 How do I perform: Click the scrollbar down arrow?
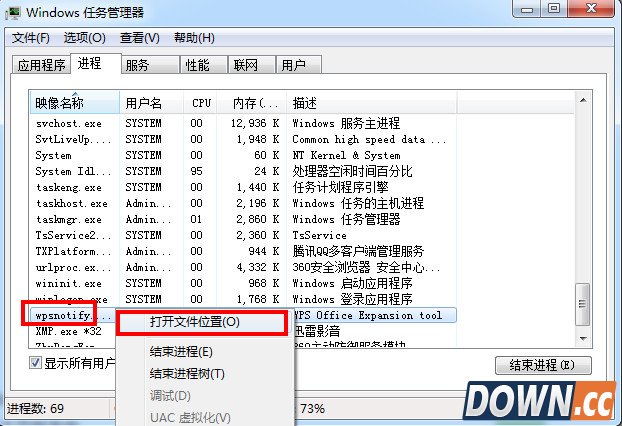click(x=583, y=338)
